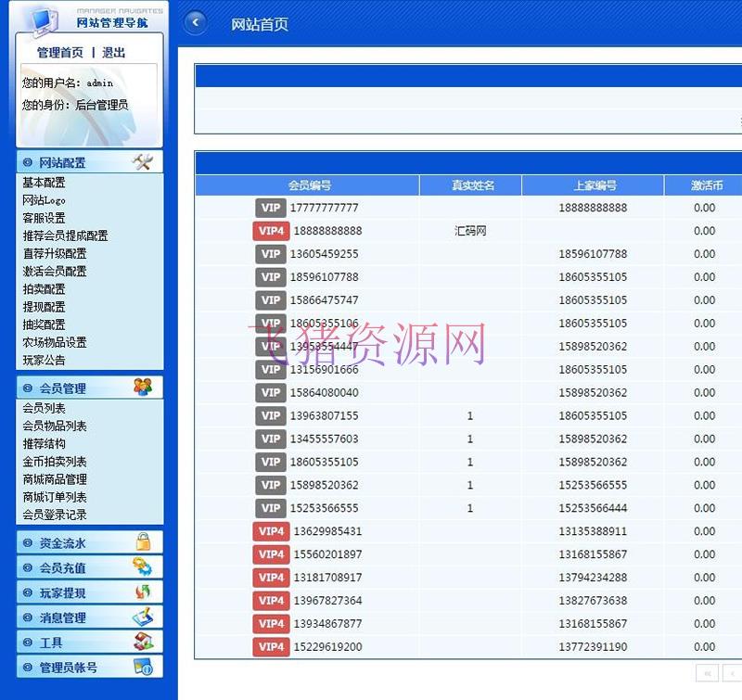The width and height of the screenshot is (742, 700).
Task: Open 会员列表 in the sidebar
Action: click(x=44, y=408)
